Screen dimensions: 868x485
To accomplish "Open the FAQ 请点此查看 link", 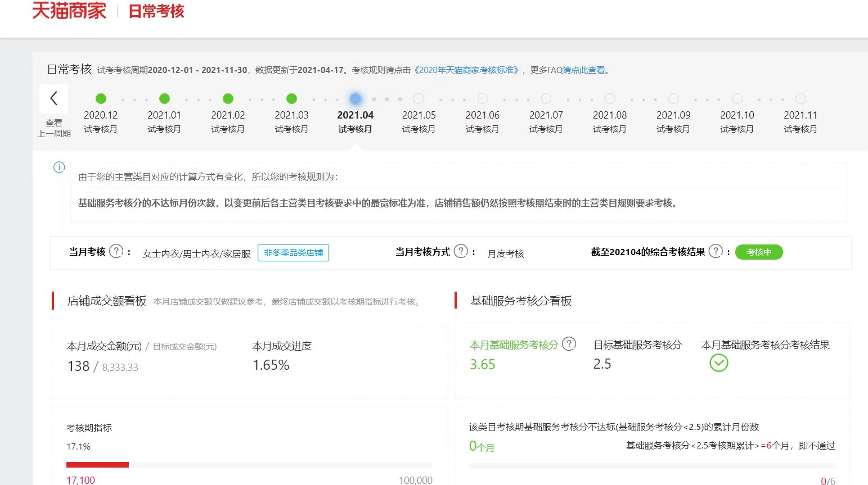I will click(x=584, y=70).
